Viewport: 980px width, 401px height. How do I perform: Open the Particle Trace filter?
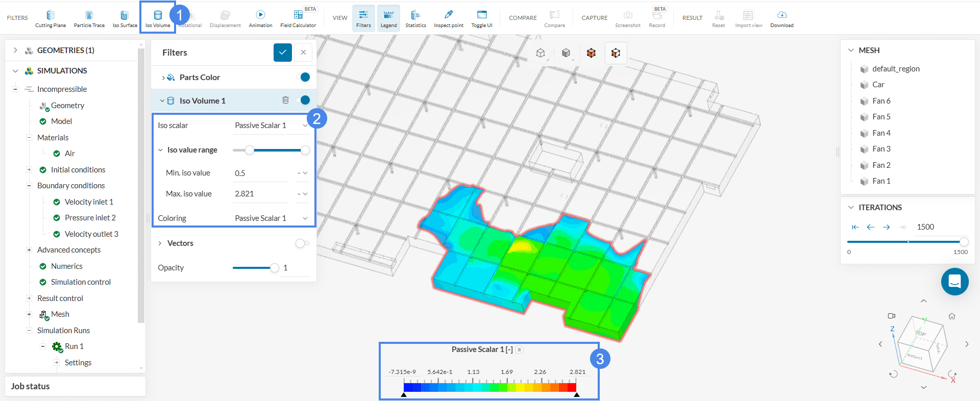click(x=89, y=18)
